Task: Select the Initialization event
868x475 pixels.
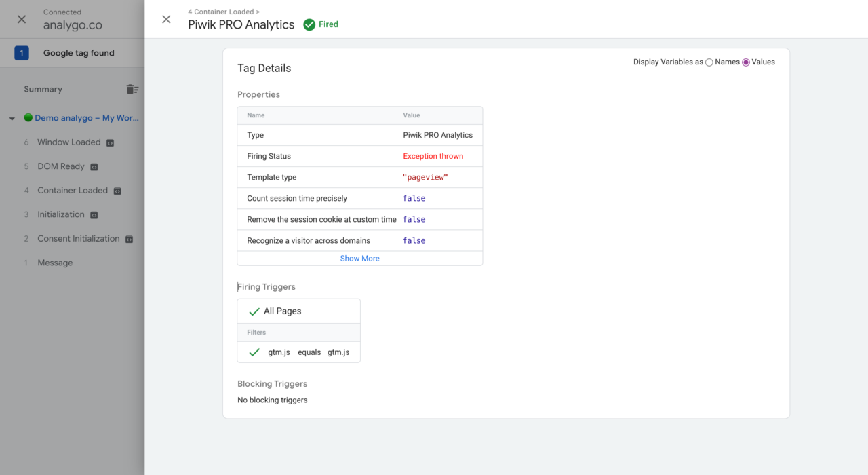Action: pos(61,214)
